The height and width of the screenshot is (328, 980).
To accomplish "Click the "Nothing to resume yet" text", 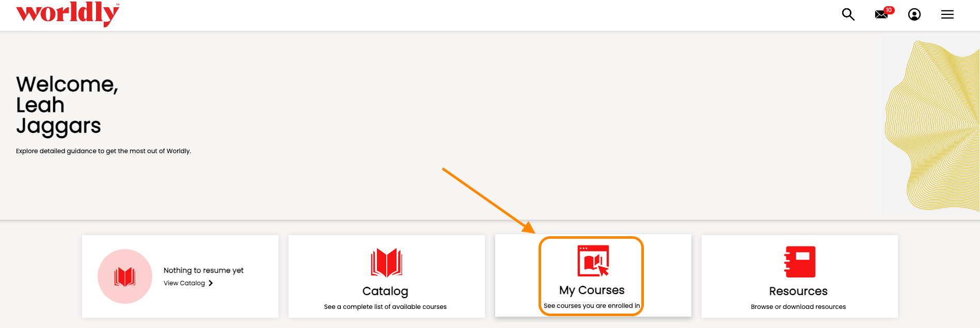I will tap(203, 270).
